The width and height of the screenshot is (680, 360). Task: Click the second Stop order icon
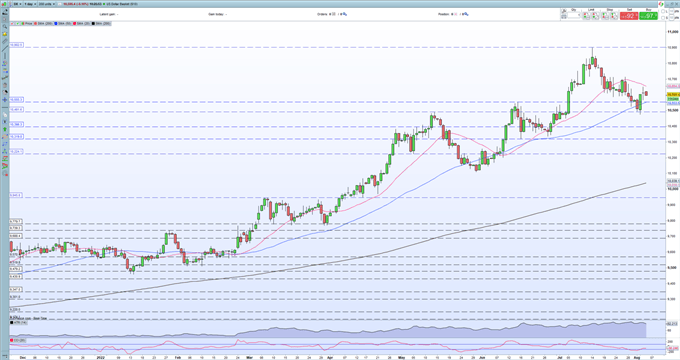pyautogui.click(x=614, y=16)
